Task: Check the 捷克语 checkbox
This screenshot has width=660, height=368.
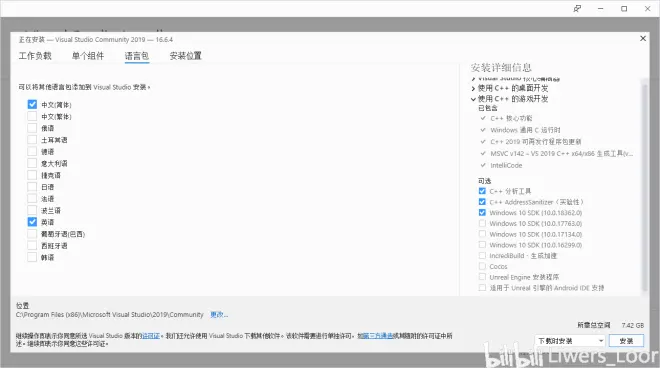Action: (x=32, y=175)
